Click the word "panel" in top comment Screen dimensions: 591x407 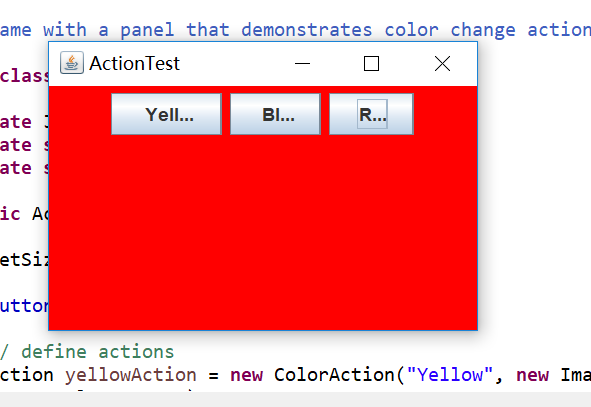[x=147, y=30]
